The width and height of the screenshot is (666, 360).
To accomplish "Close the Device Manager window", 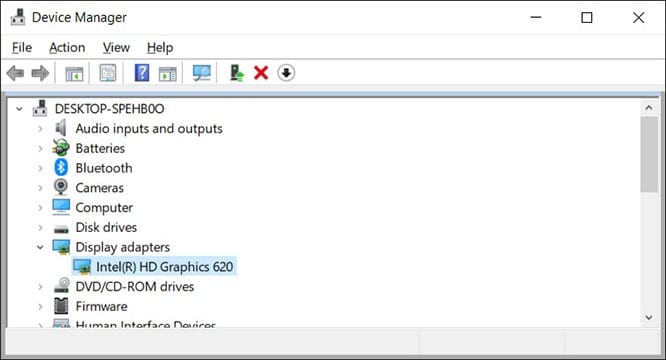I will coord(638,17).
